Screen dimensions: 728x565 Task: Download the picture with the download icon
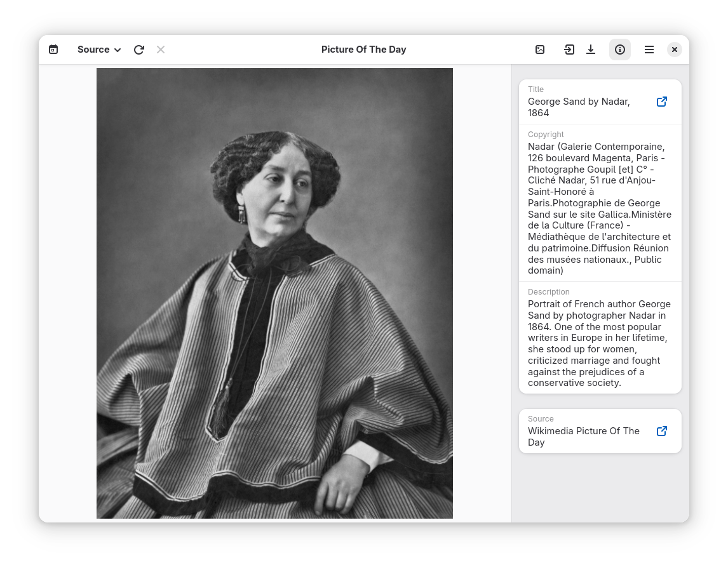click(x=591, y=50)
